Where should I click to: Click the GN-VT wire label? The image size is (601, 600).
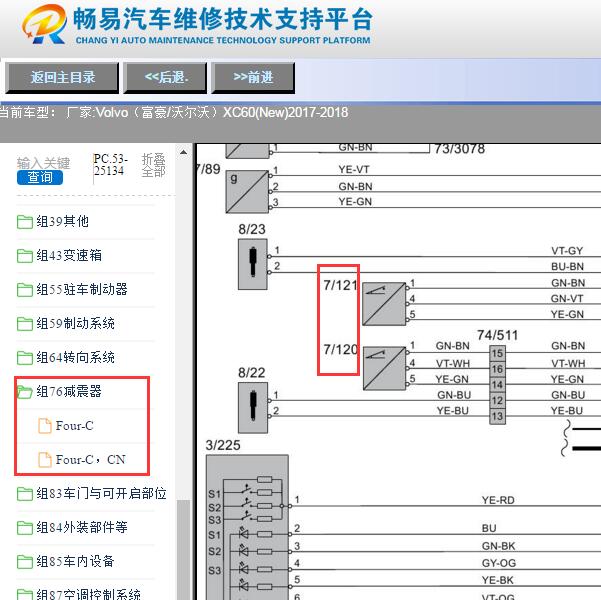[567, 298]
